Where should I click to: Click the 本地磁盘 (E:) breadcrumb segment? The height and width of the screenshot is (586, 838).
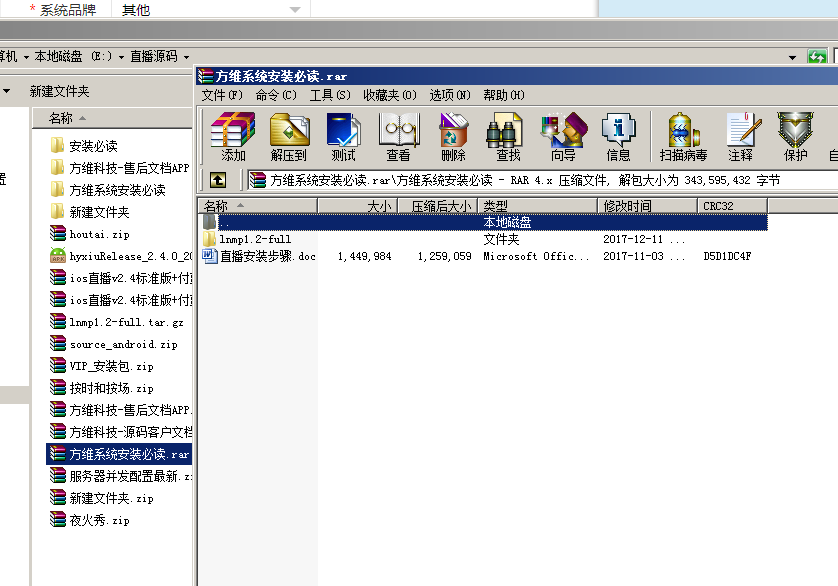tap(74, 56)
